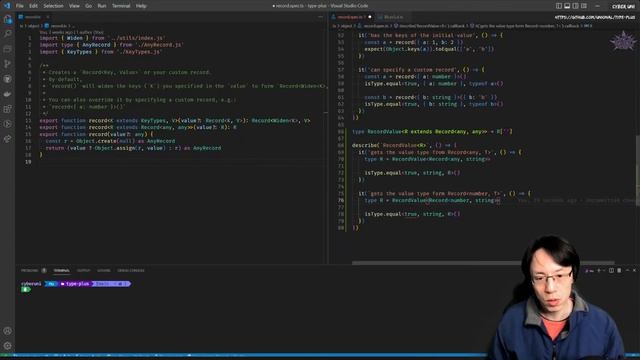
Task: Split the terminal using split icon
Action: point(611,270)
